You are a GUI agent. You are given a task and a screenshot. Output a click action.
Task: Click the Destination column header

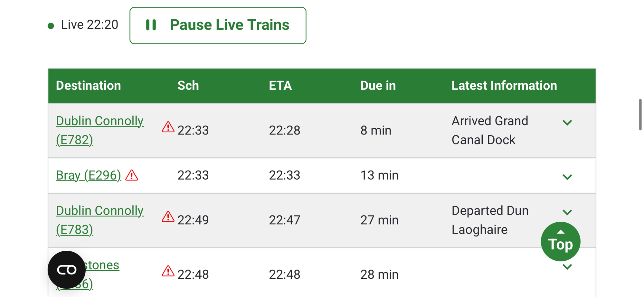[x=89, y=86]
